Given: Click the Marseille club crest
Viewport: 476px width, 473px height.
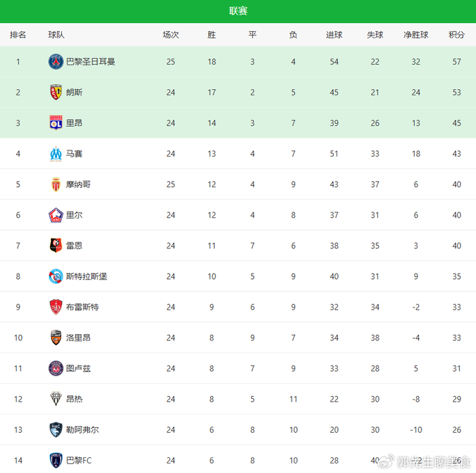Looking at the screenshot, I should point(56,154).
